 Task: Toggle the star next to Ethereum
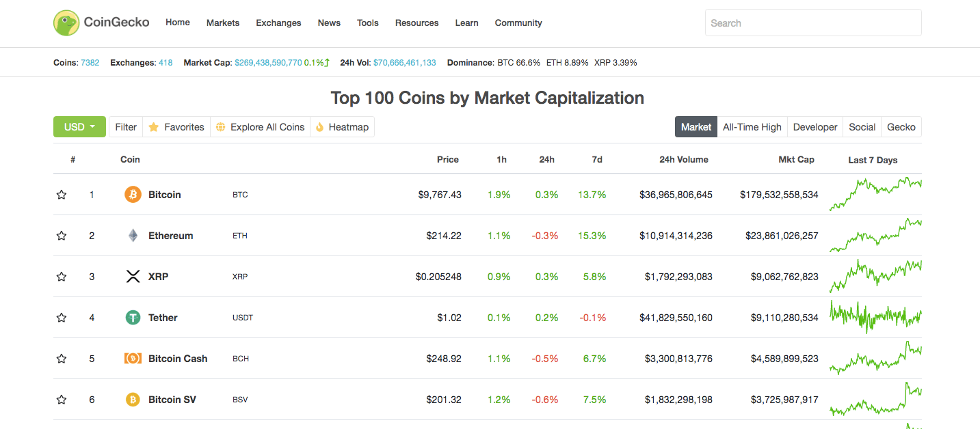pyautogui.click(x=62, y=235)
